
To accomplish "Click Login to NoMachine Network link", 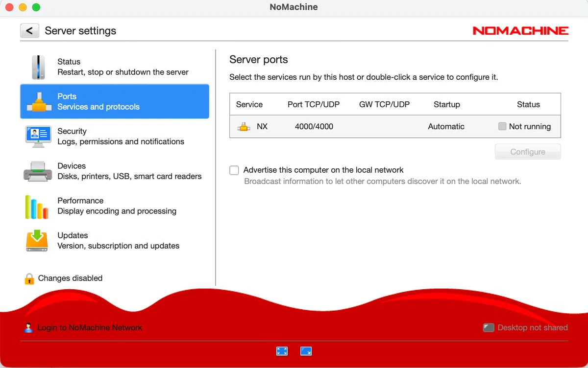I will 90,328.
